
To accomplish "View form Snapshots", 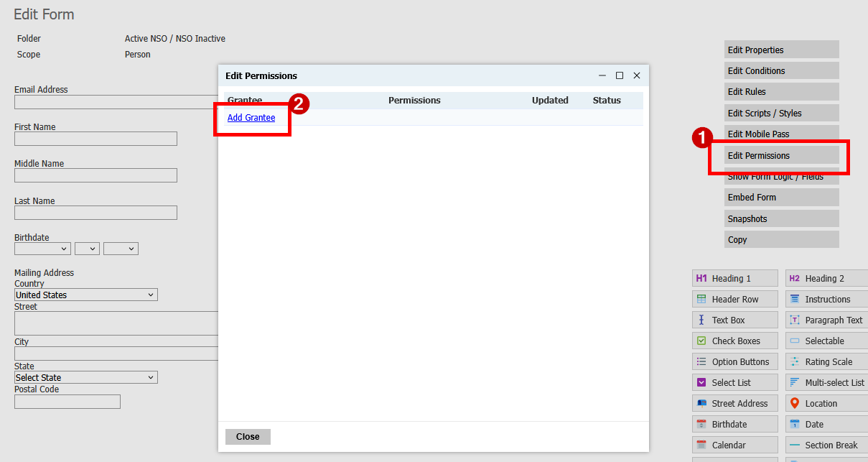I will [x=781, y=218].
